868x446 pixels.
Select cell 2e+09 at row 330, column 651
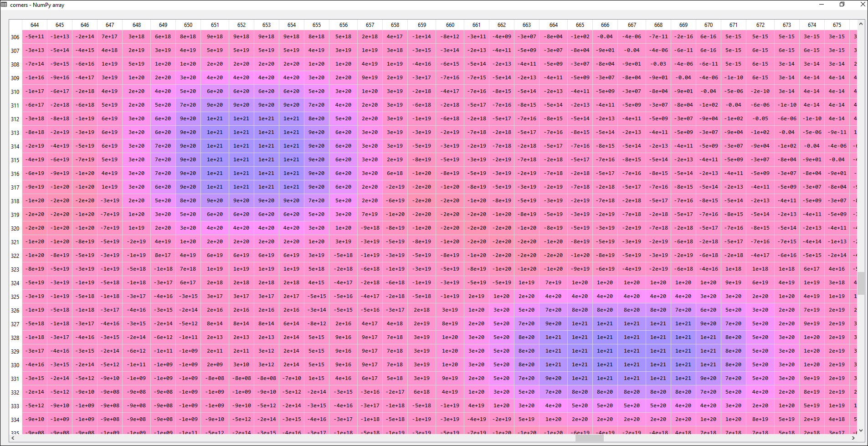pos(215,364)
